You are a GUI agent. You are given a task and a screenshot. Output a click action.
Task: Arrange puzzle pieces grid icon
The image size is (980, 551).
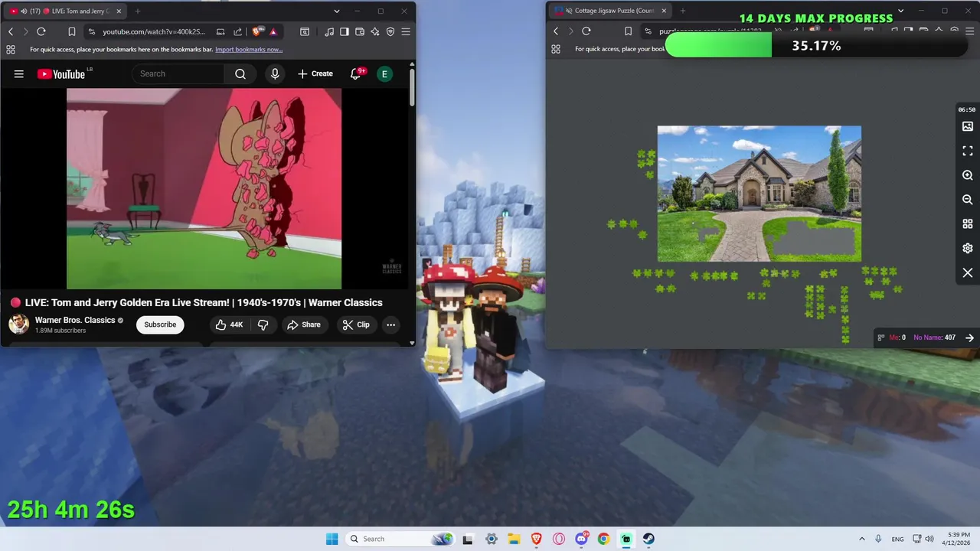click(x=968, y=224)
